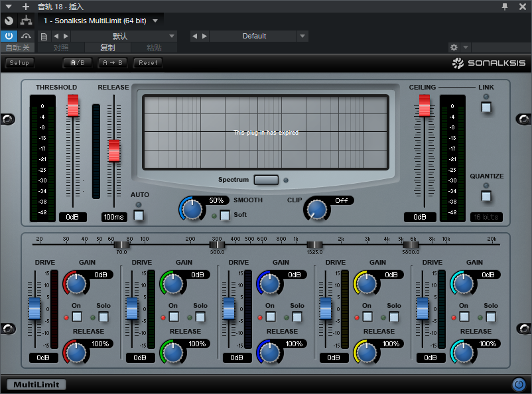Image resolution: width=532 pixels, height=394 pixels.
Task: Click the THRESHOLD red fader handle
Action: tap(72, 106)
